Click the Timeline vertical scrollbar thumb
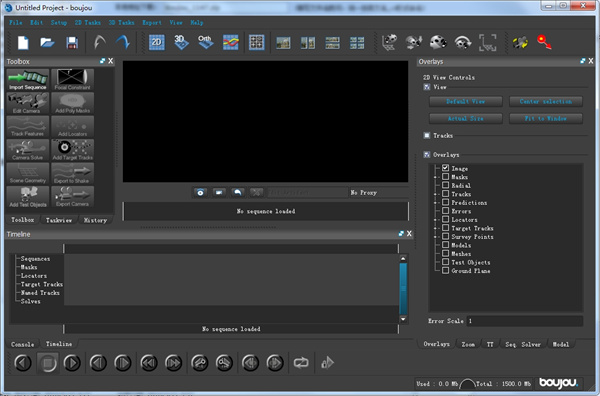 (403, 288)
